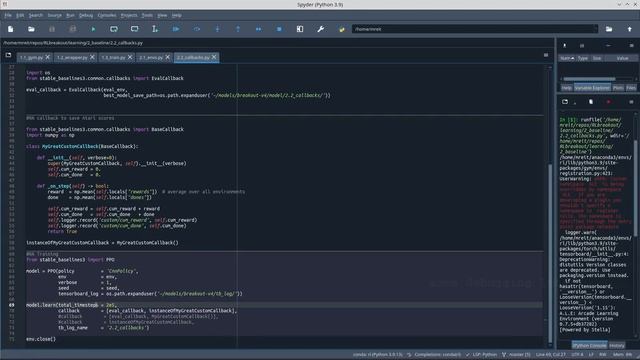Image resolution: width=640 pixels, height=360 pixels.
Task: Save data icon in Variable Explorer
Action: pyautogui.click(x=582, y=45)
